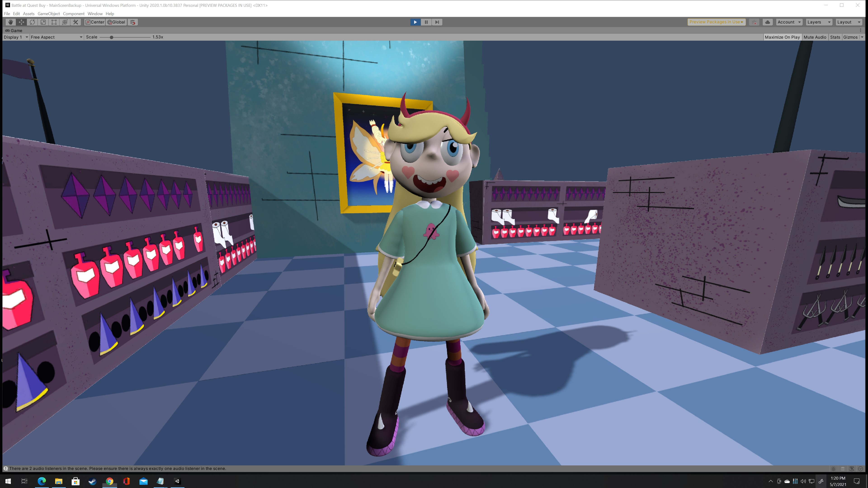Screen dimensions: 868x488
Task: Open the File menu
Action: pos(7,14)
